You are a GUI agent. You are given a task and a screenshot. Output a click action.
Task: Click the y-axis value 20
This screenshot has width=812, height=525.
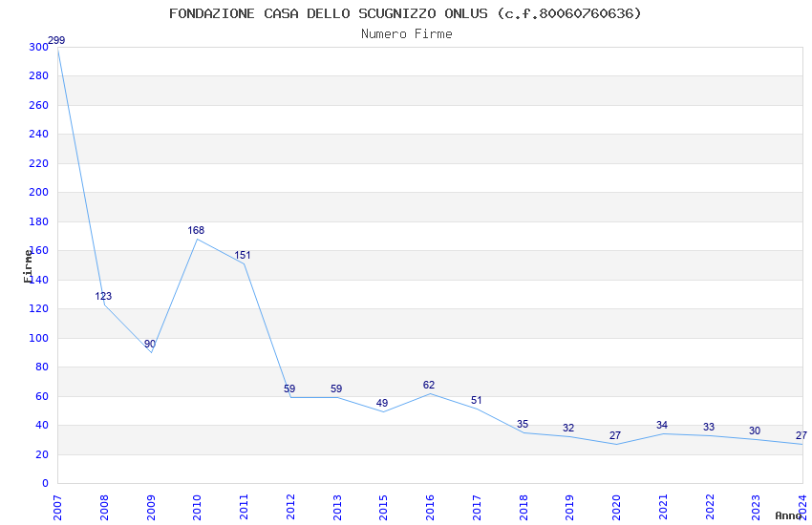pos(41,454)
